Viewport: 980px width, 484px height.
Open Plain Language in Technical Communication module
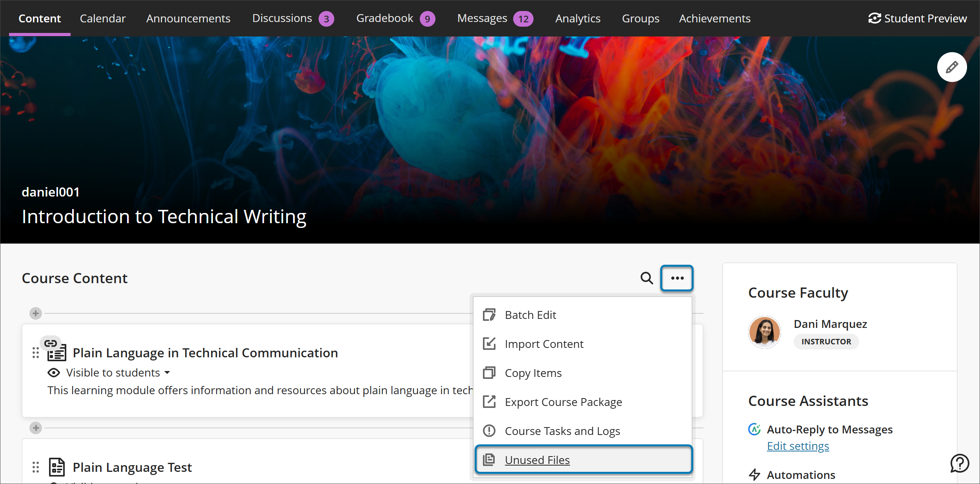[205, 353]
